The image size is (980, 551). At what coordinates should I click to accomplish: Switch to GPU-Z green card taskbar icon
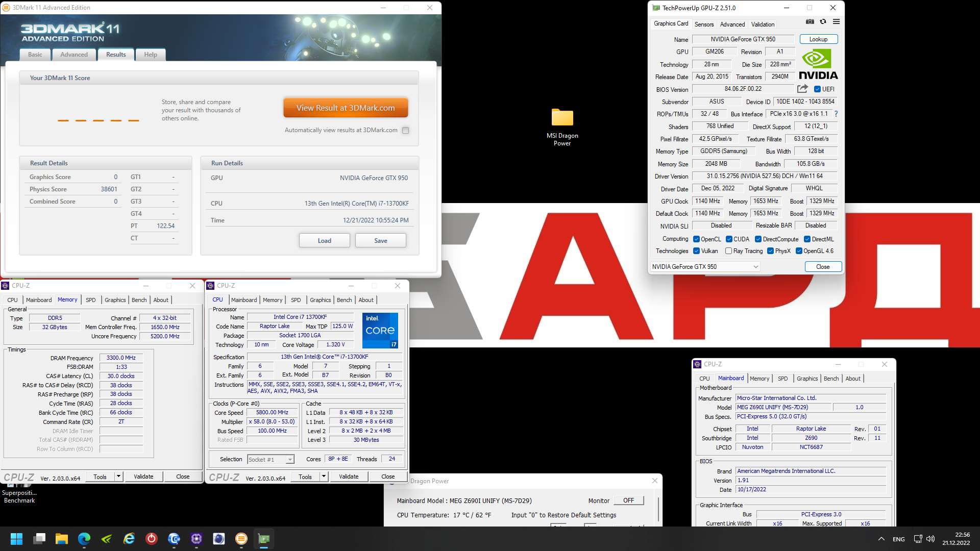(x=264, y=539)
